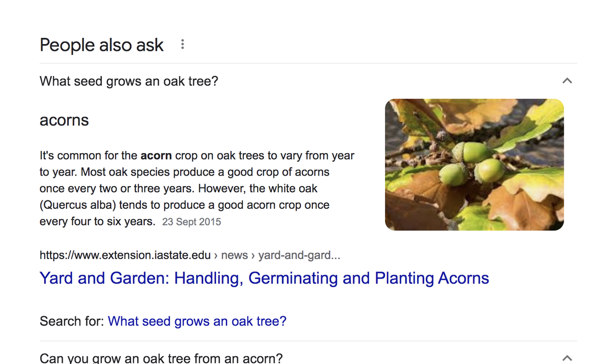Screen dimensions: 606x364
Task: Click 'What seed grows an oak tree?' search link
Action: [197, 321]
